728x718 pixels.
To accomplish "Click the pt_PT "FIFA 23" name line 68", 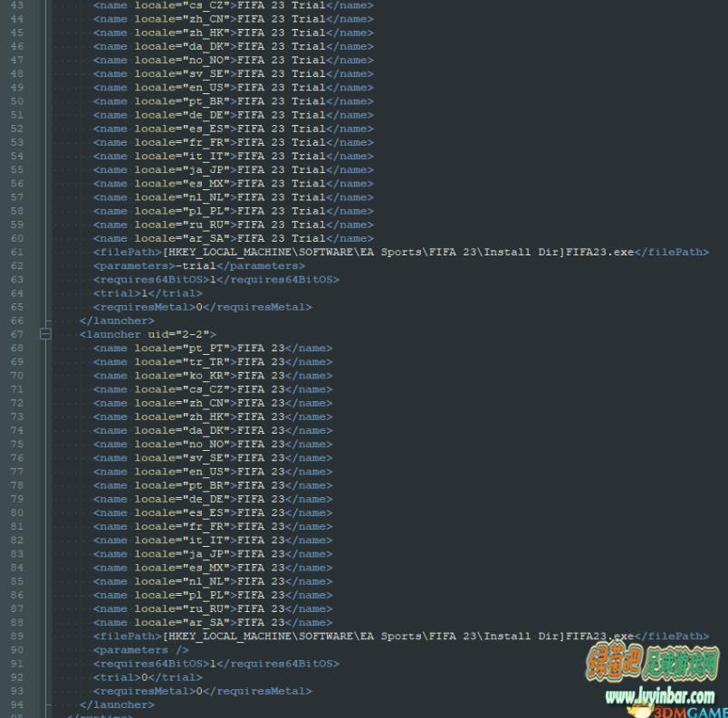I will click(213, 348).
